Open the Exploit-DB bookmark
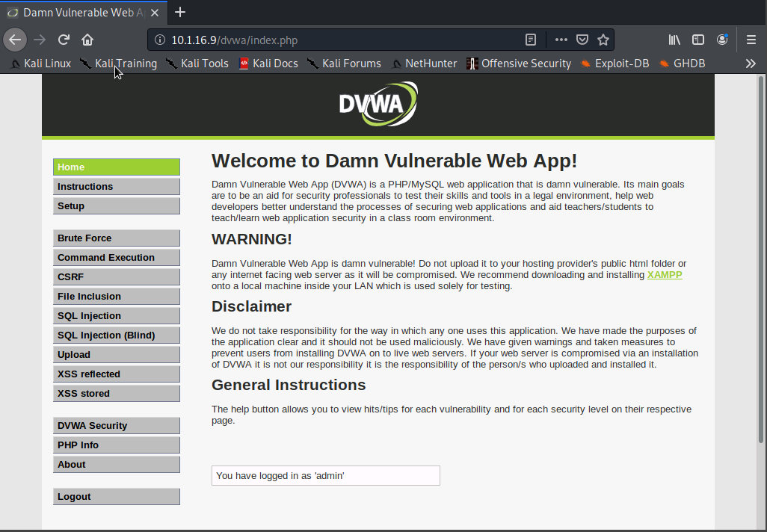 coord(614,64)
